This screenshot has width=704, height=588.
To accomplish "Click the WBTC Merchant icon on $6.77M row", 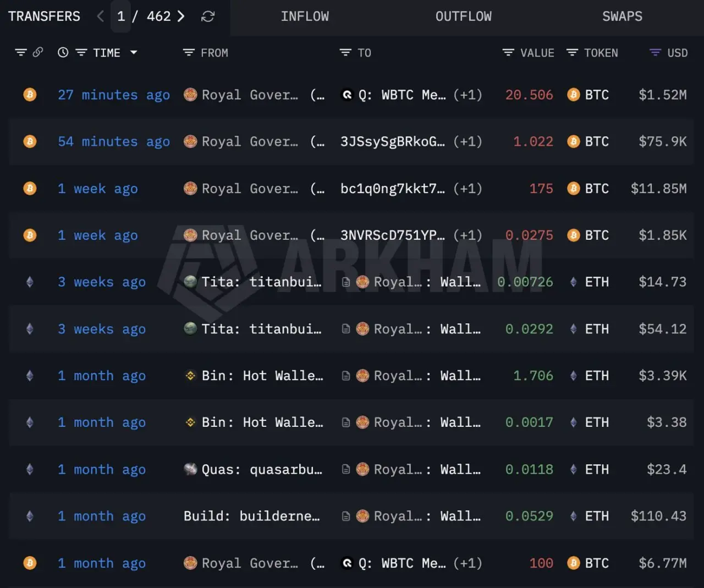I will click(347, 563).
